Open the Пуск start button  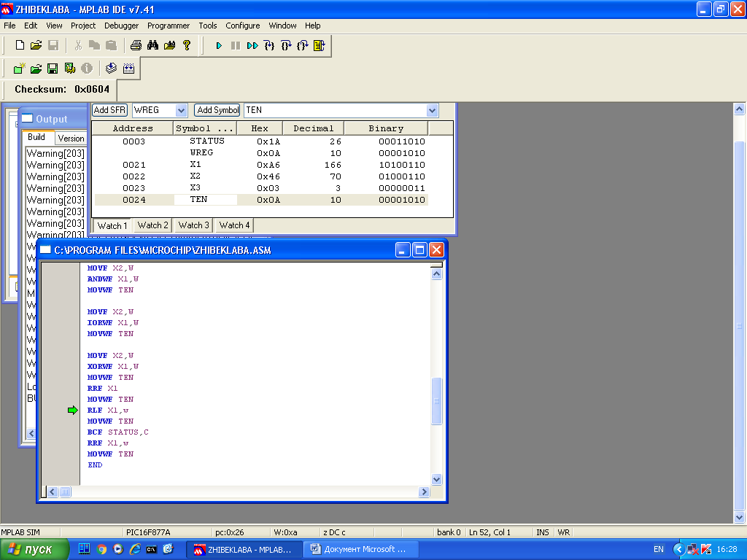(x=34, y=550)
